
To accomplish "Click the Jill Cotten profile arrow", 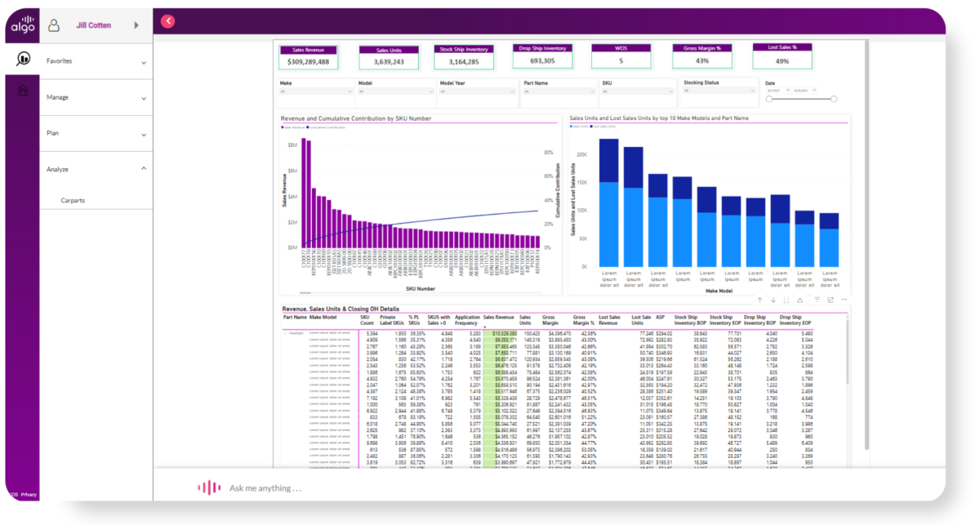I will pos(136,24).
